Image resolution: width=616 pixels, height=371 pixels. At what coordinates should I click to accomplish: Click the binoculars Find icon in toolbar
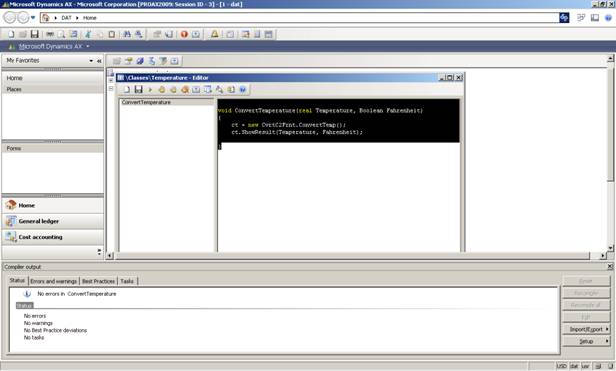pyautogui.click(x=127, y=34)
